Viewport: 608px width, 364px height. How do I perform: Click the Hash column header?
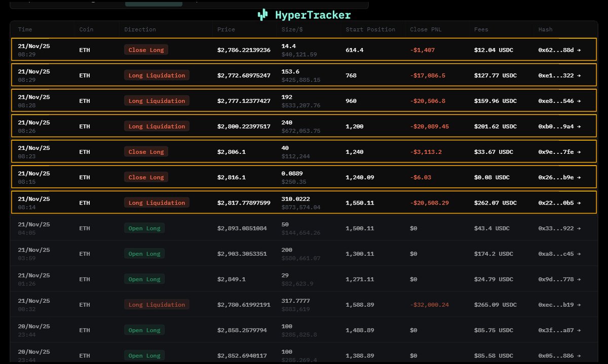point(546,29)
